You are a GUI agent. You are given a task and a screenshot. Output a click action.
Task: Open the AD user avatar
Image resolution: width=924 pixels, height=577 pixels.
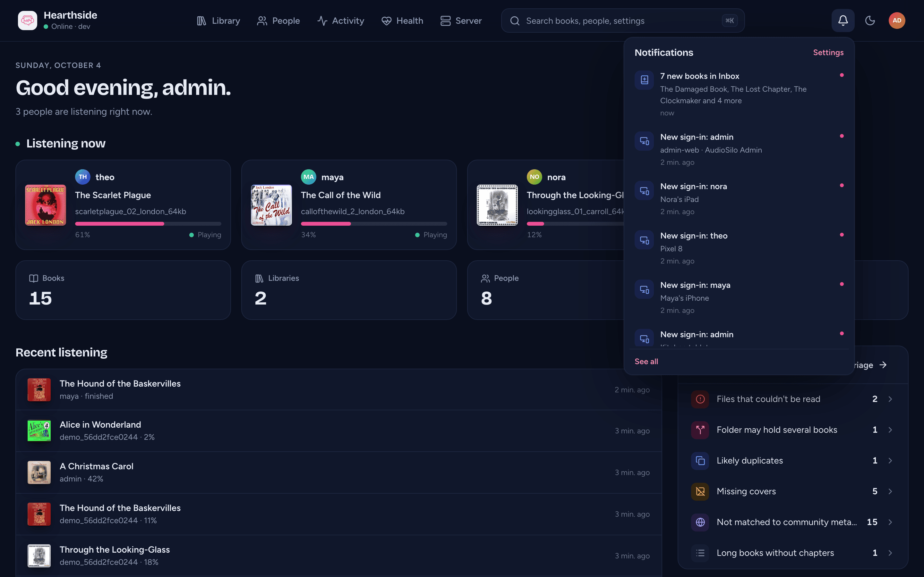pos(896,21)
